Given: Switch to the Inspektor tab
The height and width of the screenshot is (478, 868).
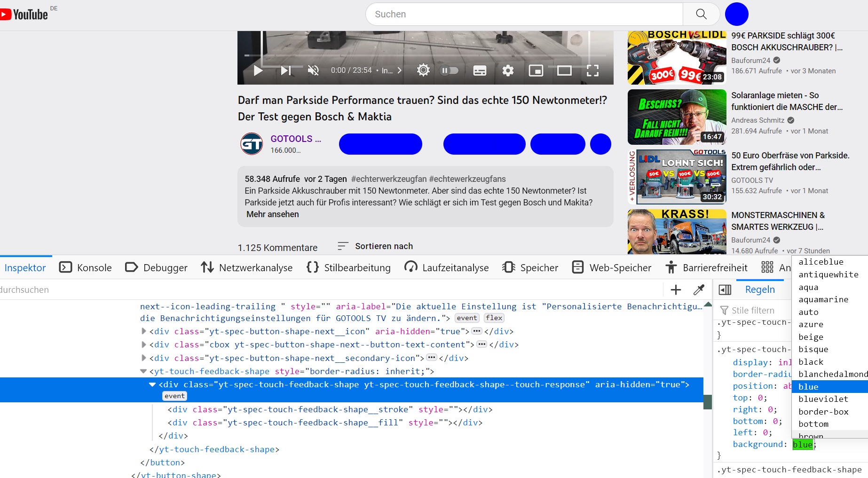Looking at the screenshot, I should point(25,268).
